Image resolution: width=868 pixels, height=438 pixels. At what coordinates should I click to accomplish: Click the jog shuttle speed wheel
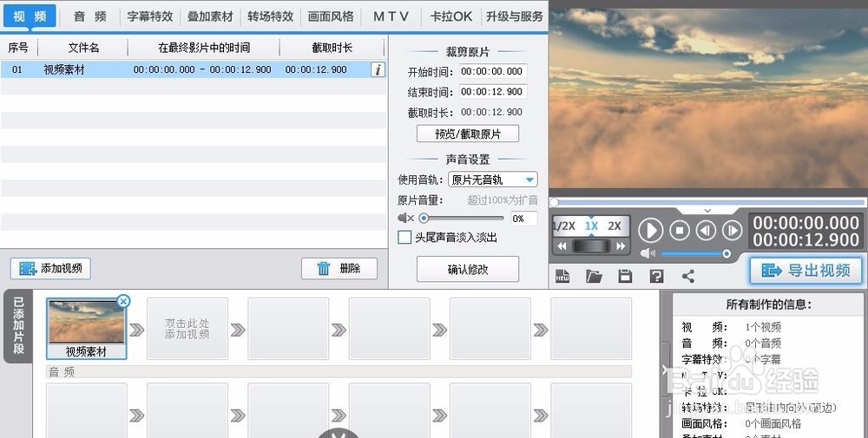(591, 246)
